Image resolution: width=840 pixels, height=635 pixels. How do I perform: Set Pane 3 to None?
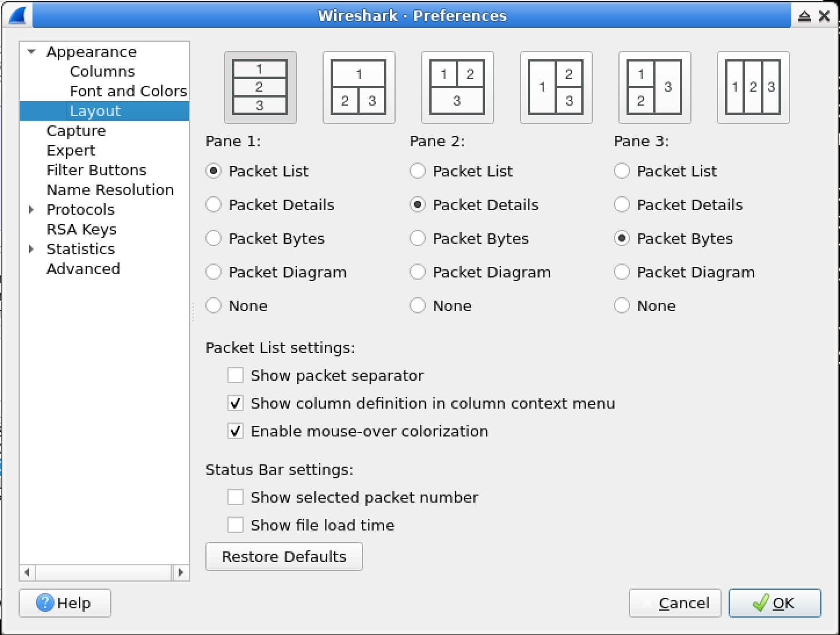coord(645,306)
